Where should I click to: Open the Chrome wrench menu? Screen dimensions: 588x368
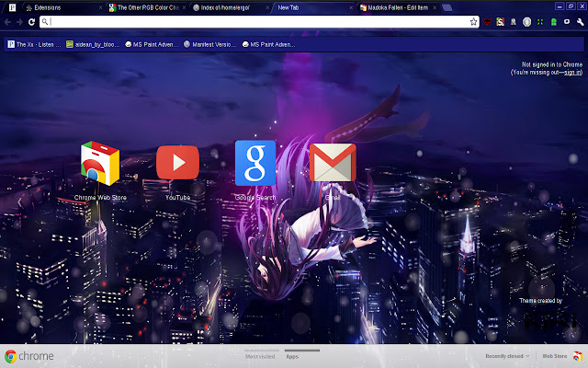click(580, 22)
